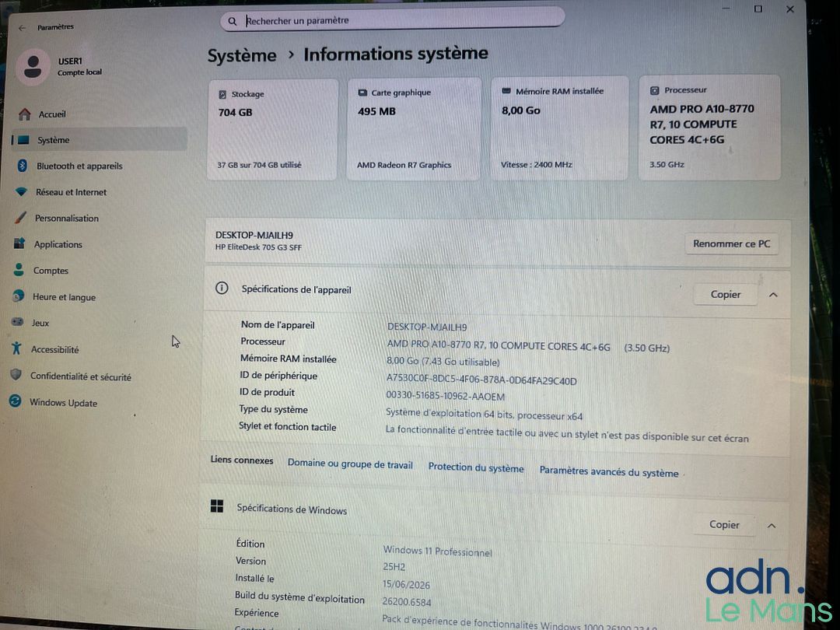840x630 pixels.
Task: Click the Stockage card icon
Action: point(222,94)
